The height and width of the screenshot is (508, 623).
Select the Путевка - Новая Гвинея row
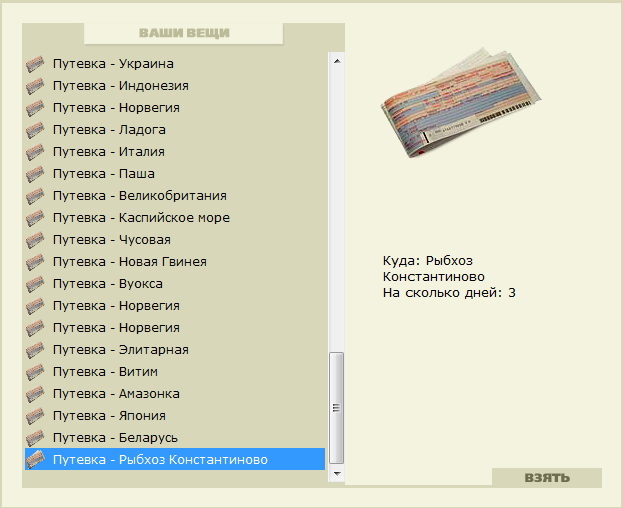175,262
